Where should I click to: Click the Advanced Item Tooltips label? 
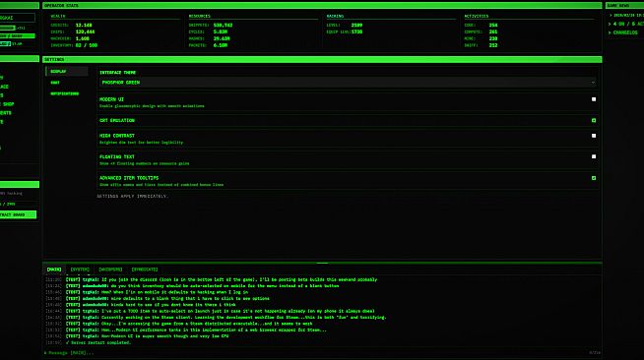(x=129, y=178)
